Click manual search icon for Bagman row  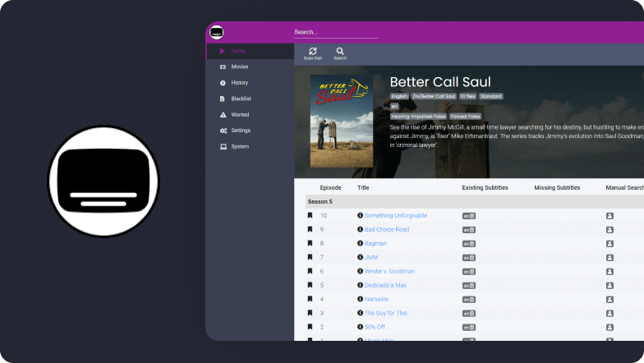coord(609,243)
